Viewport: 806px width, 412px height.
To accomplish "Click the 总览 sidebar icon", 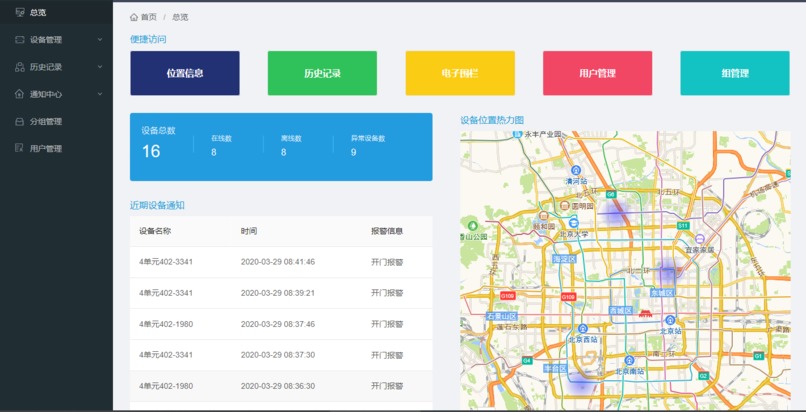I will tap(20, 12).
